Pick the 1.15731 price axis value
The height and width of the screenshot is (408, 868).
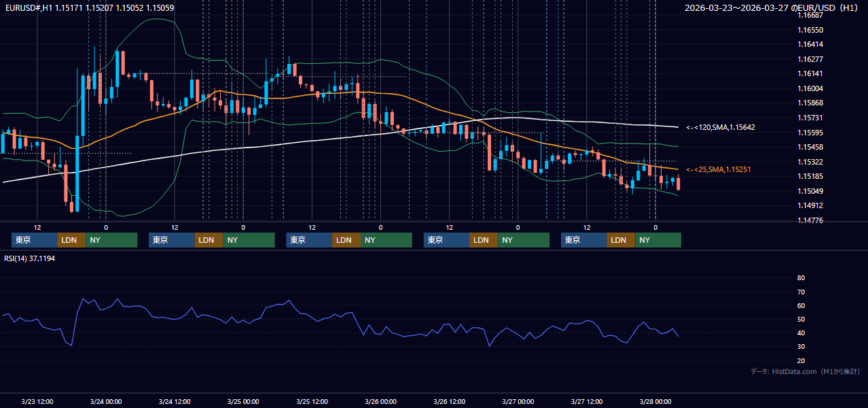tap(810, 118)
